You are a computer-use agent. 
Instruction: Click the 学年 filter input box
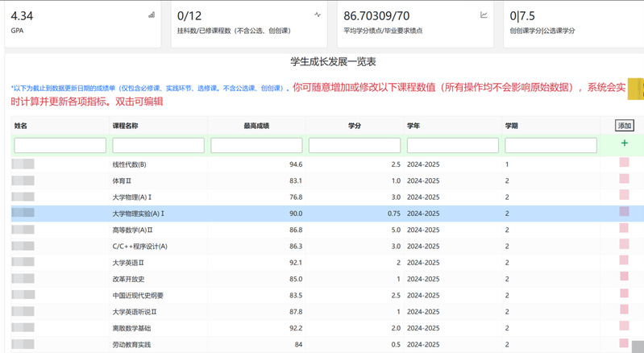pos(452,145)
